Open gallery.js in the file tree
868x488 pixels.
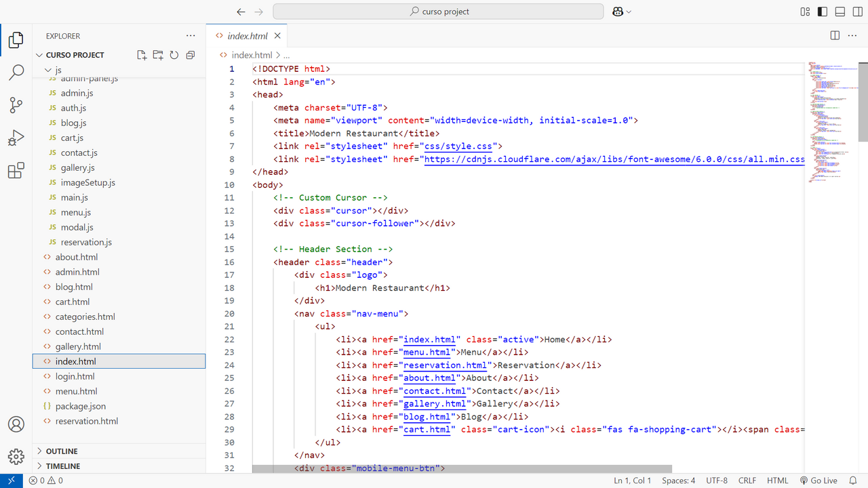119,167
